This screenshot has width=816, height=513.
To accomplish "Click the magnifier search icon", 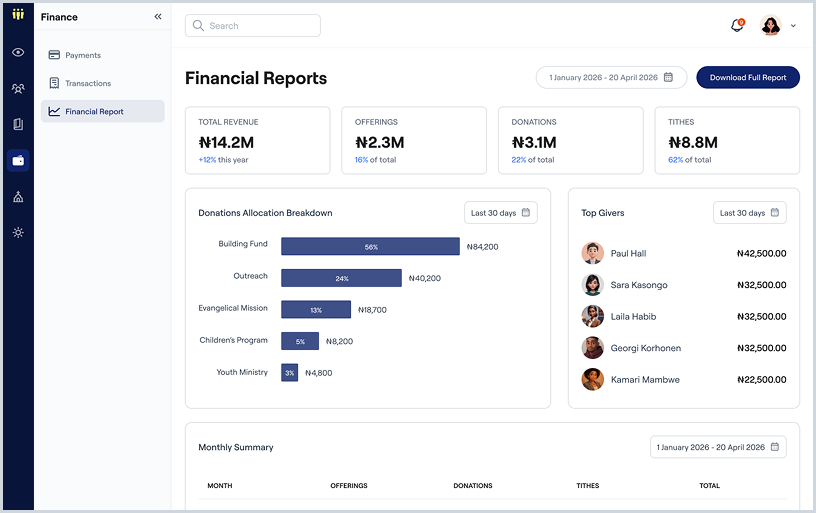I will [x=198, y=25].
